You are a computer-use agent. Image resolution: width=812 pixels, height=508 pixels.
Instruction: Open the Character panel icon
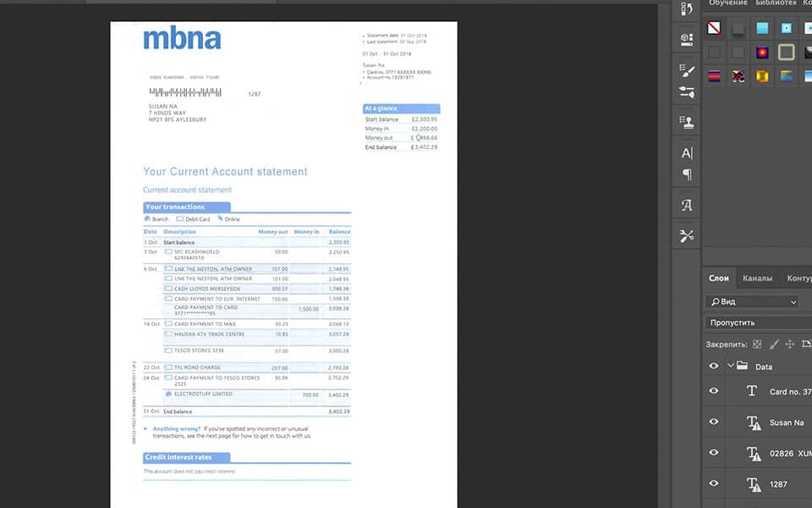(687, 153)
